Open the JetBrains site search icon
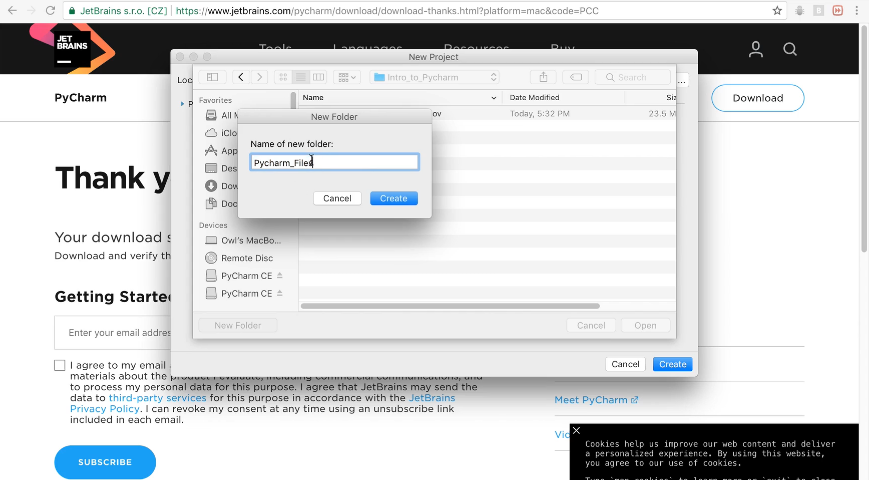 point(790,49)
